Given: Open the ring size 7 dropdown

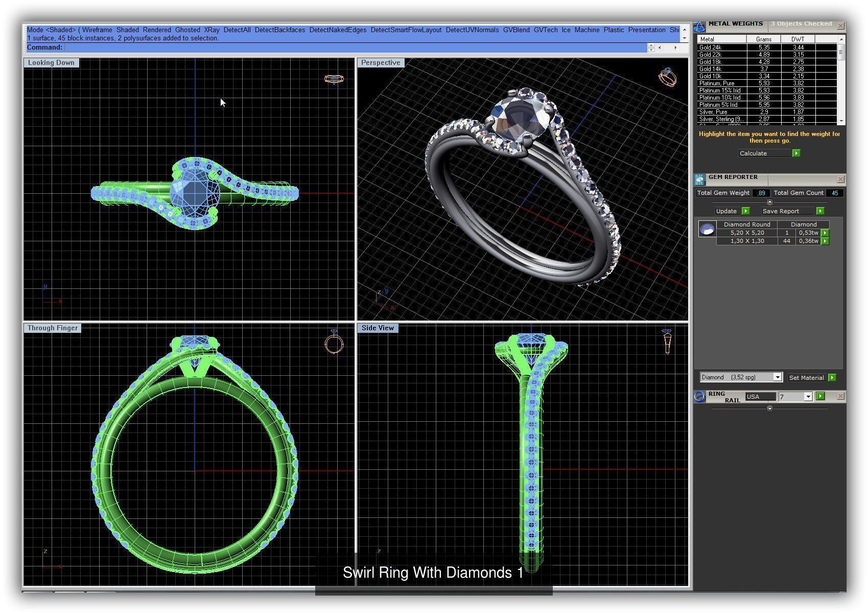Looking at the screenshot, I should click(x=808, y=397).
